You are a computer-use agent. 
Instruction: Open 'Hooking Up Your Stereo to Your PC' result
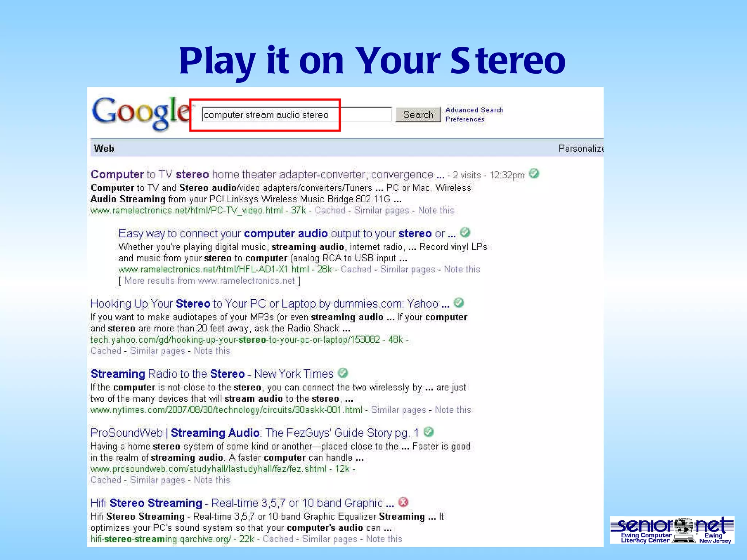(x=270, y=304)
